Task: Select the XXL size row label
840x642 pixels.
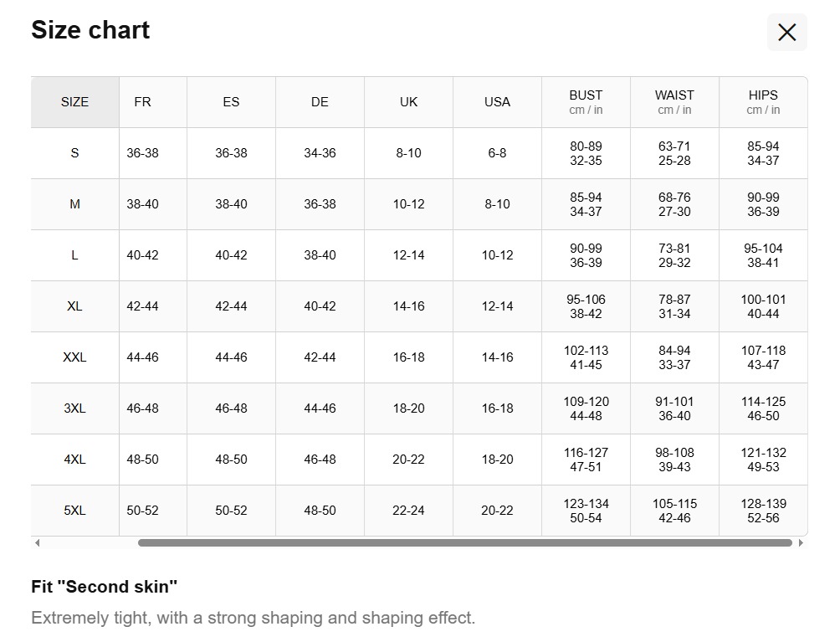Action: tap(74, 357)
